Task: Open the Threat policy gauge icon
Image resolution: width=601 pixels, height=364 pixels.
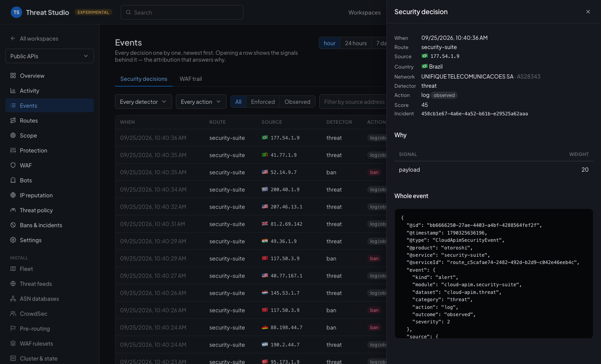Action: click(x=13, y=210)
